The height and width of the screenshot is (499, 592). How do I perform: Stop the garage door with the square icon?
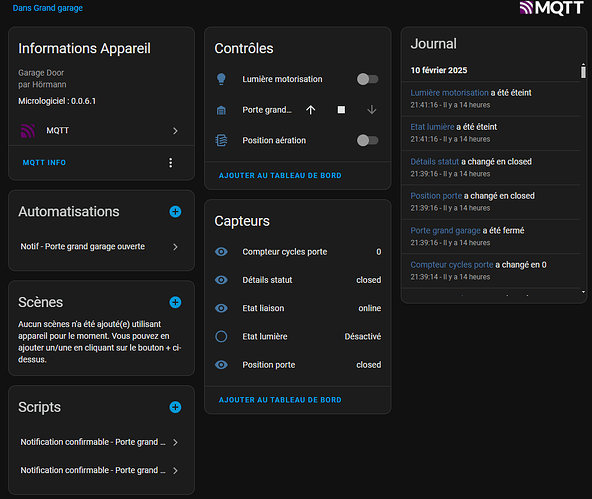pyautogui.click(x=341, y=110)
